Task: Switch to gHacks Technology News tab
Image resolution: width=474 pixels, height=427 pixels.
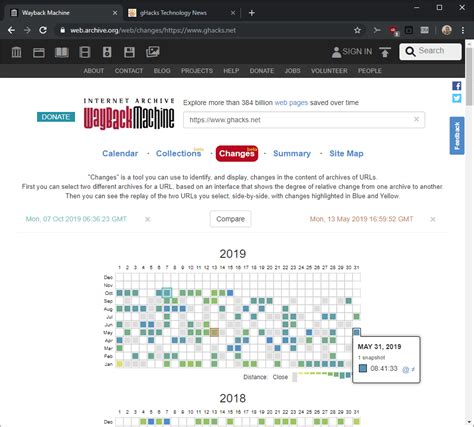Action: 182,13
